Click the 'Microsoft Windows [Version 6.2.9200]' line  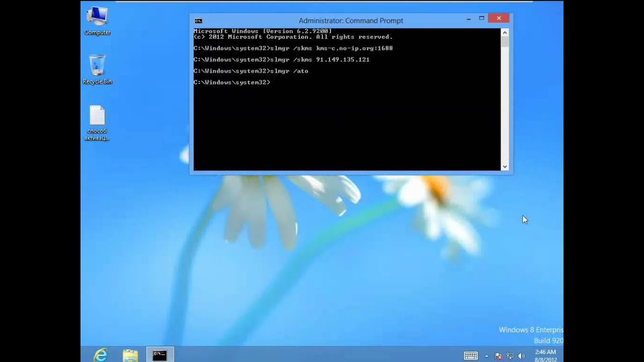point(263,31)
